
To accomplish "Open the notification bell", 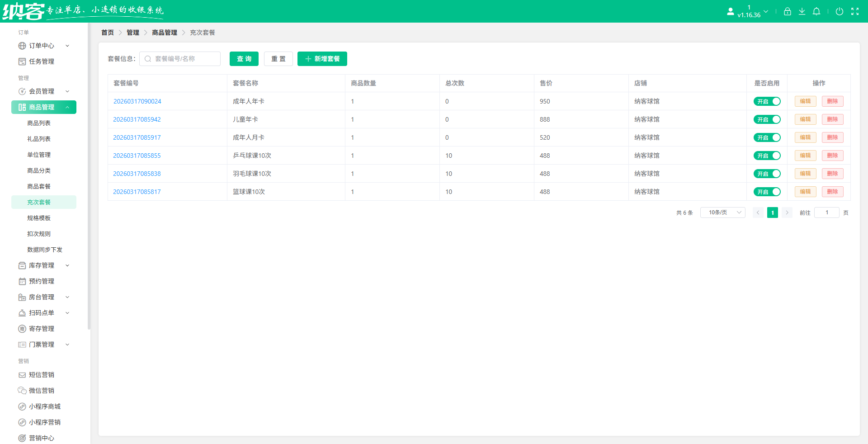I will (x=816, y=11).
